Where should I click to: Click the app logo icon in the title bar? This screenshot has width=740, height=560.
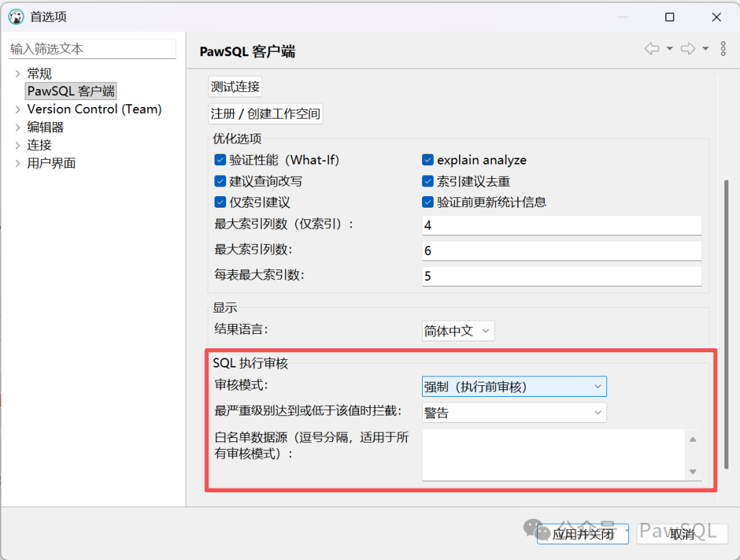click(16, 17)
